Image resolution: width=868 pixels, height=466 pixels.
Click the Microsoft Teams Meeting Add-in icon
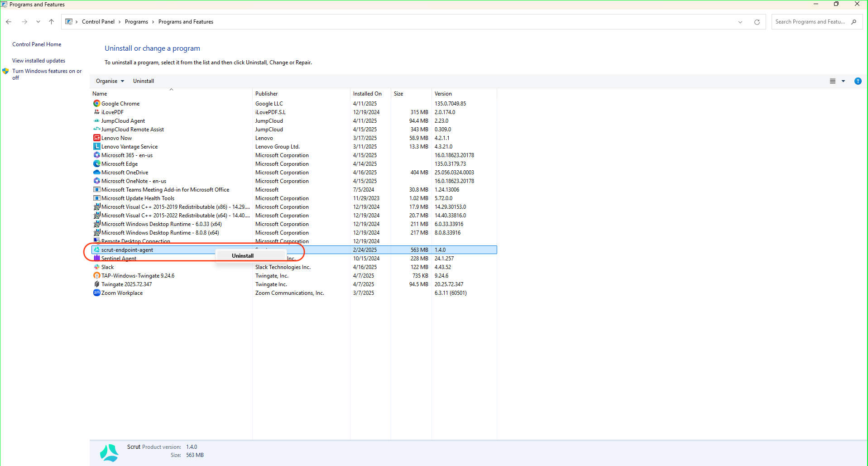coord(96,189)
